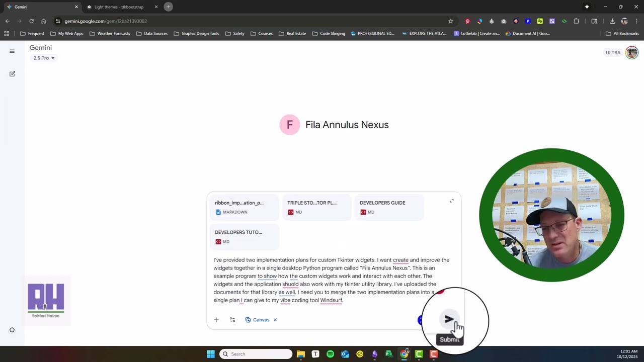This screenshot has height=362, width=644.
Task: Open the Google account avatar in Gemini
Action: click(631, 52)
